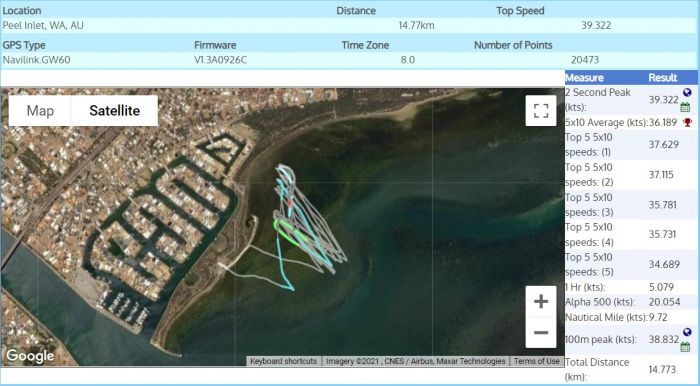
Task: Click the trophy icon beside 5x10 Average
Action: click(x=688, y=122)
